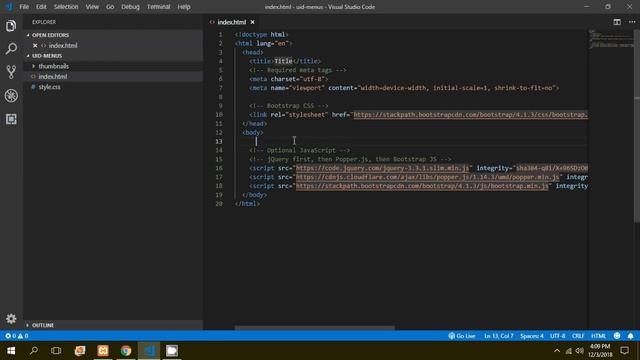Screen dimensions: 640x360
Task: Open the Selection menu
Action: 66,7
